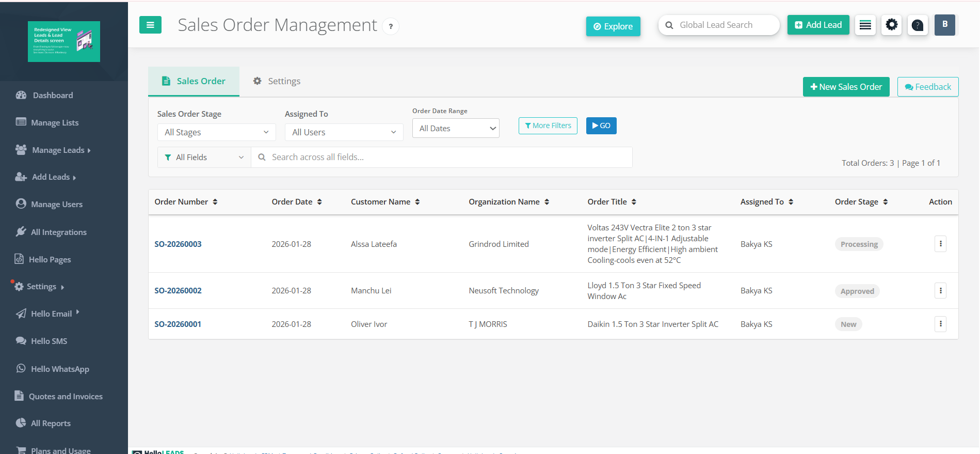Click the GO button
Viewport: 980px width, 454px height.
pos(601,126)
